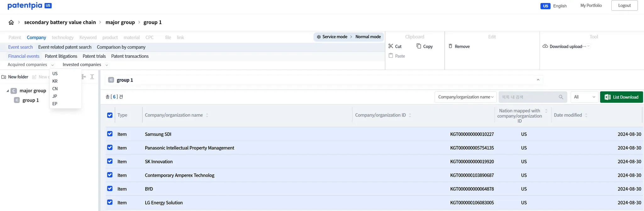This screenshot has height=211, width=644.
Task: Open the Download upload dropdown arrow
Action: 588,46
